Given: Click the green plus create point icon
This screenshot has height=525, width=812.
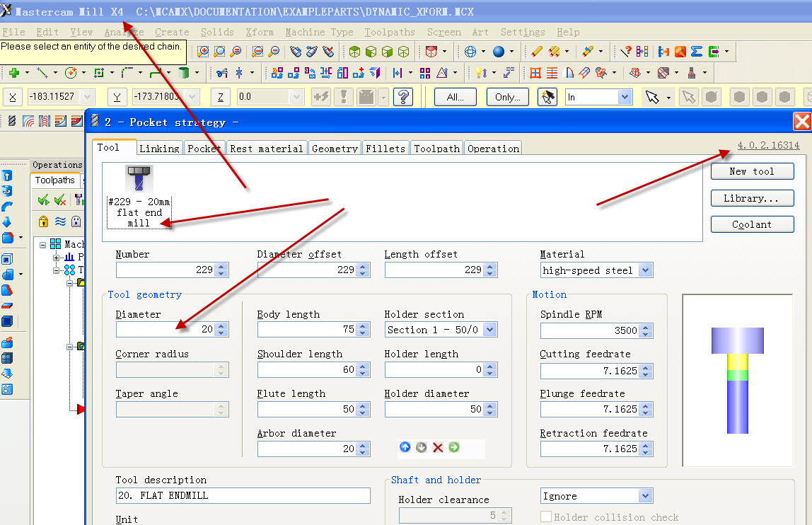Looking at the screenshot, I should 14,73.
